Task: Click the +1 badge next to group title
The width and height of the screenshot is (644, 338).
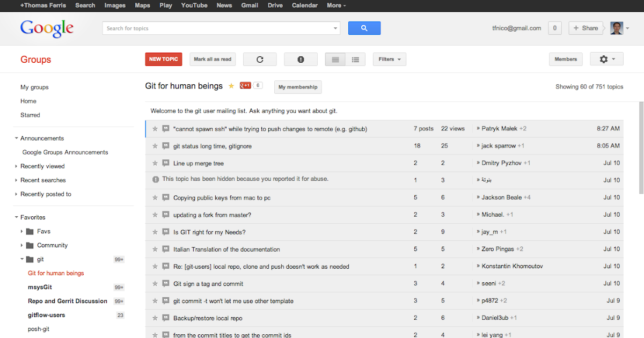Action: coord(246,85)
